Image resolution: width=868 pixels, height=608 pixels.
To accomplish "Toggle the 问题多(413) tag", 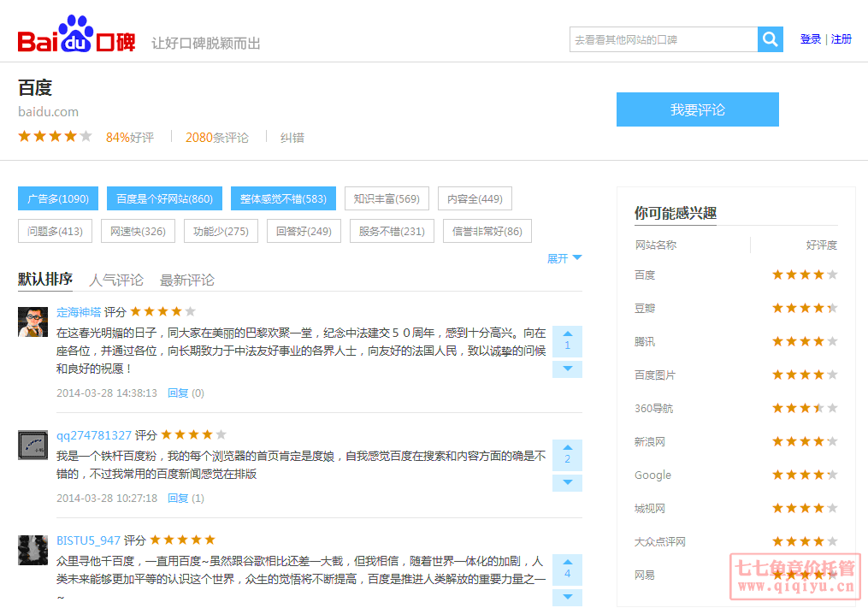I will (55, 232).
